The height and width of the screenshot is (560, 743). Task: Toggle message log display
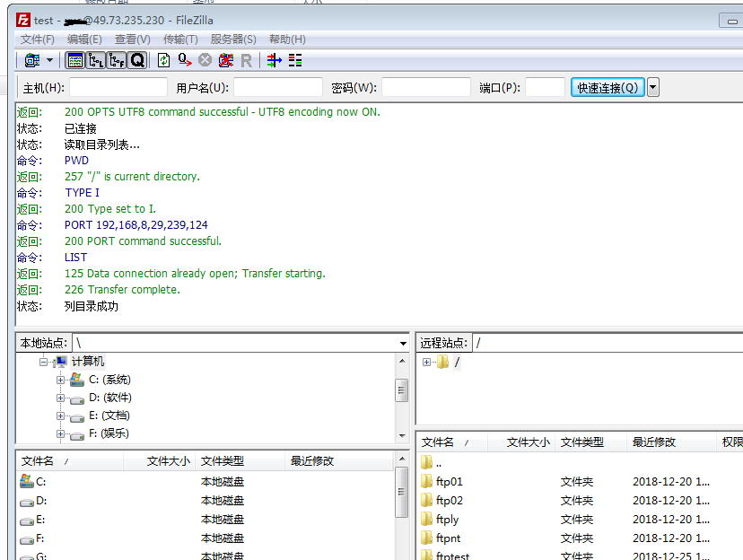[x=74, y=61]
